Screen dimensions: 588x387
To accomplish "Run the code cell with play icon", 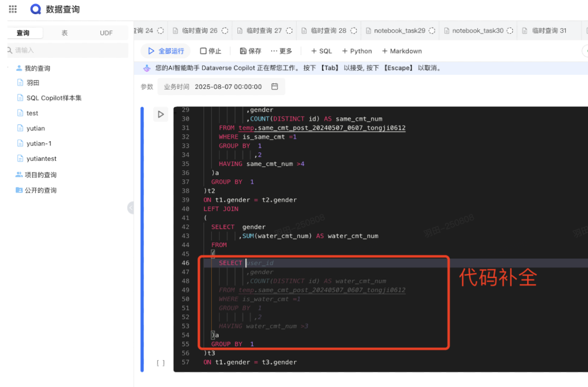I will (161, 114).
